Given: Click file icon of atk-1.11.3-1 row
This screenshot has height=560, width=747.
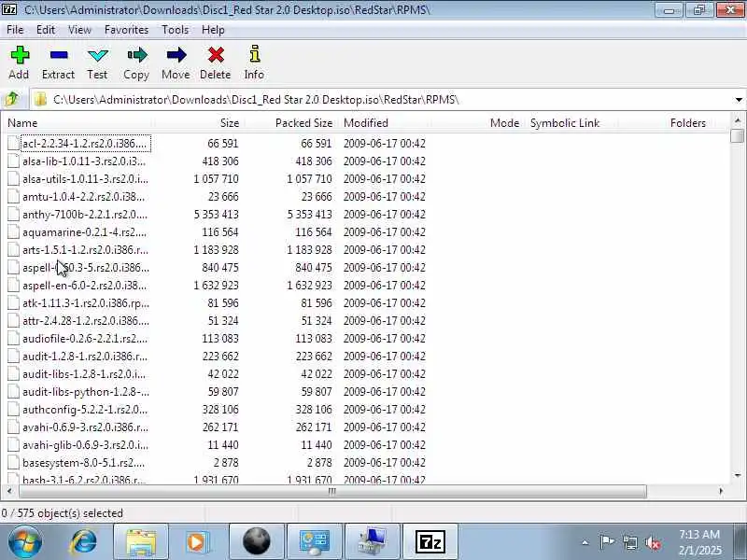Looking at the screenshot, I should [13, 302].
